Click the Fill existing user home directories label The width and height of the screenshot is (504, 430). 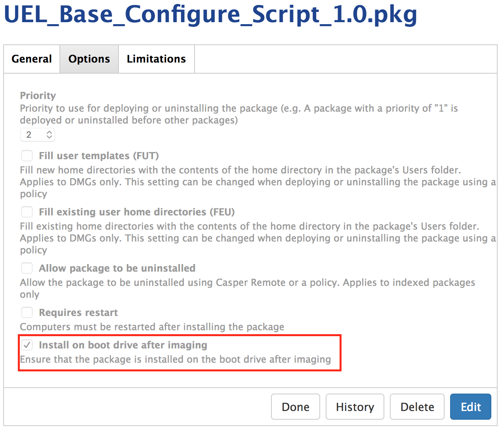tap(137, 212)
